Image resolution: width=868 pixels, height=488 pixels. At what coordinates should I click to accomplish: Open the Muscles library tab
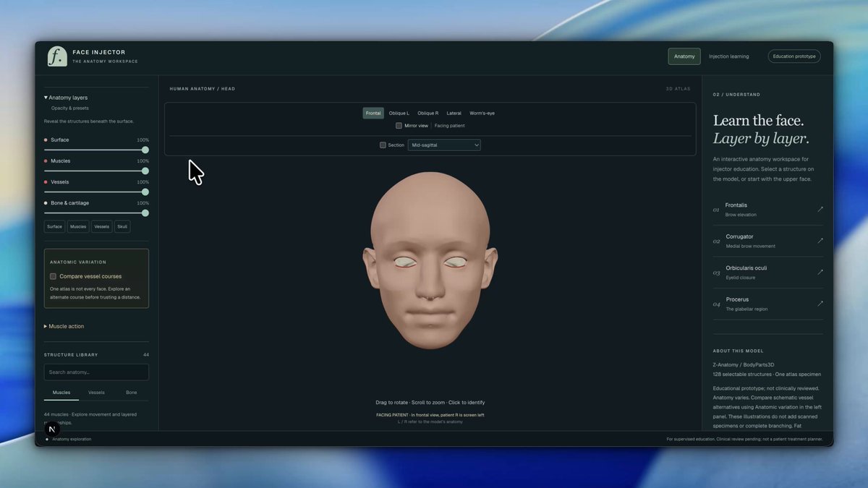[x=61, y=393]
